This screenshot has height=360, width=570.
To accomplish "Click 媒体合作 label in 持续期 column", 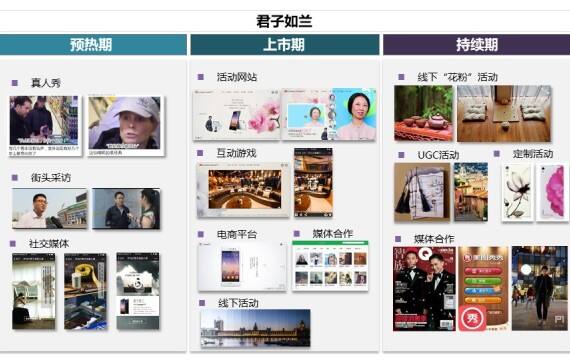I will pos(434,239).
